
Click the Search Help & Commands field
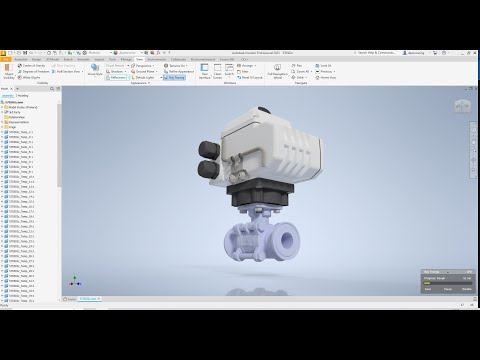pyautogui.click(x=376, y=53)
